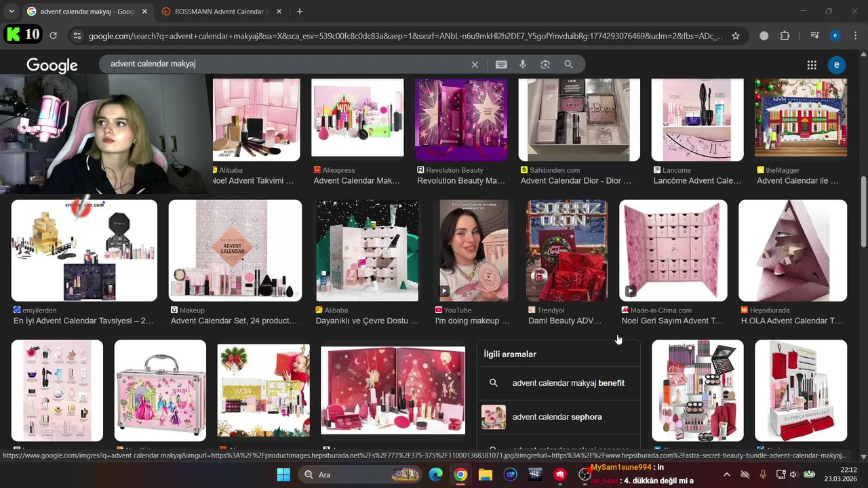This screenshot has height=488, width=868.
Task: Clear the search box with the X icon
Action: coord(475,64)
